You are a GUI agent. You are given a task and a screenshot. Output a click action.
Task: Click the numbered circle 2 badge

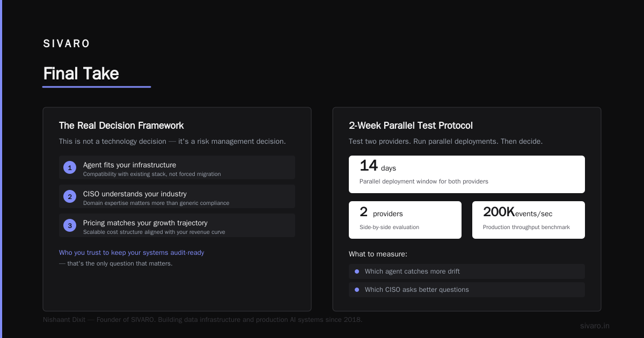click(x=70, y=196)
